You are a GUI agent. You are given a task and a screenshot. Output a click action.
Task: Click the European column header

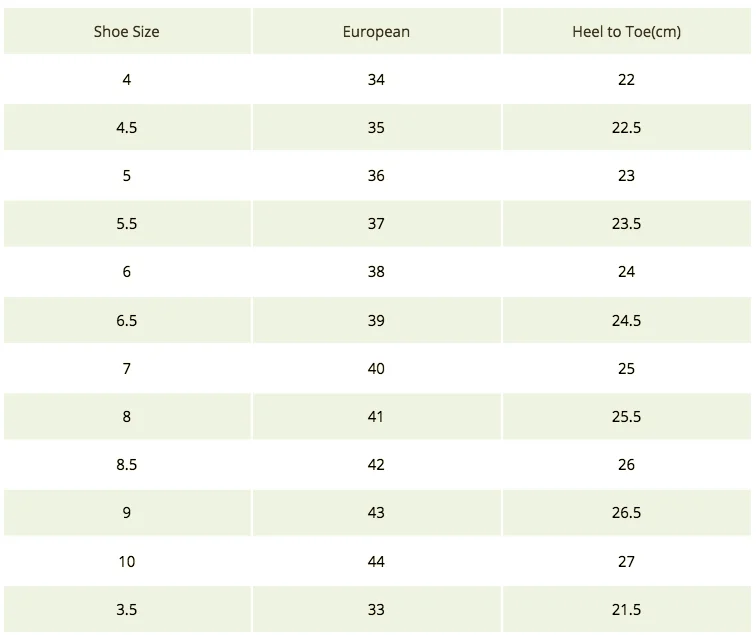click(x=377, y=31)
